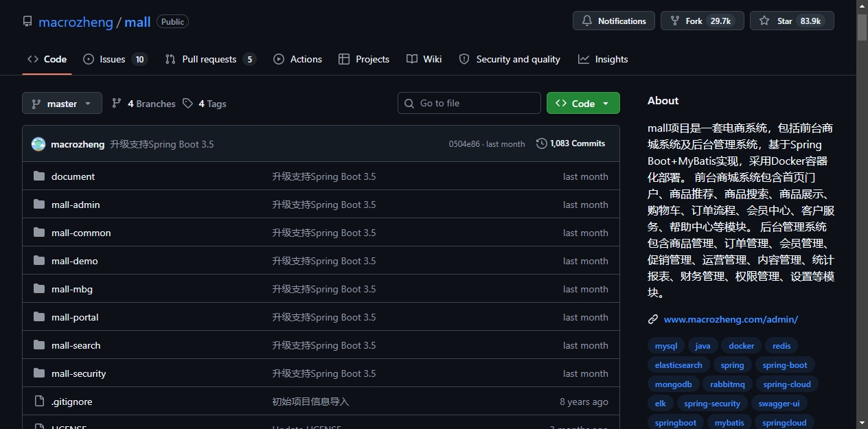This screenshot has height=429, width=868.
Task: Expand the master branch dropdown
Action: (62, 104)
